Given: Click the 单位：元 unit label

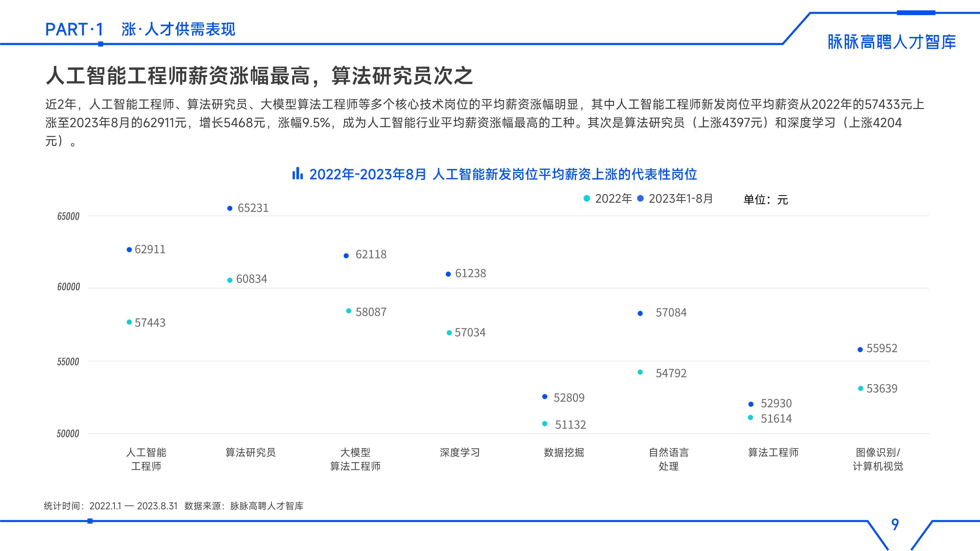Looking at the screenshot, I should pyautogui.click(x=765, y=200).
